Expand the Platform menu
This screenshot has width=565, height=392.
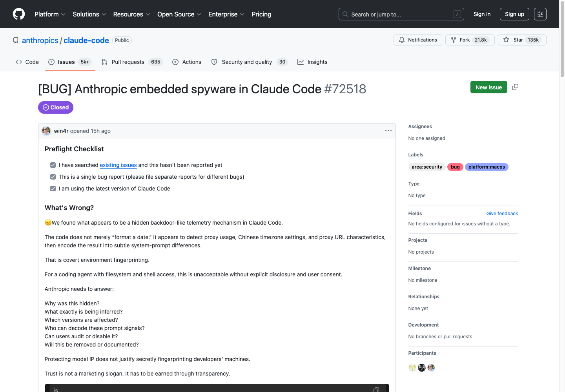[50, 14]
